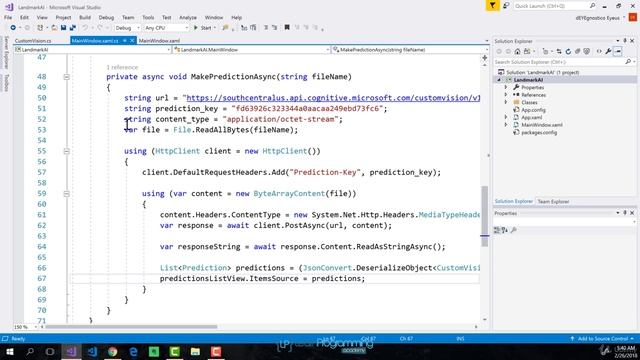This screenshot has width=640, height=360.
Task: Toggle auto-hide pin on Properties panel
Action: pyautogui.click(x=625, y=213)
